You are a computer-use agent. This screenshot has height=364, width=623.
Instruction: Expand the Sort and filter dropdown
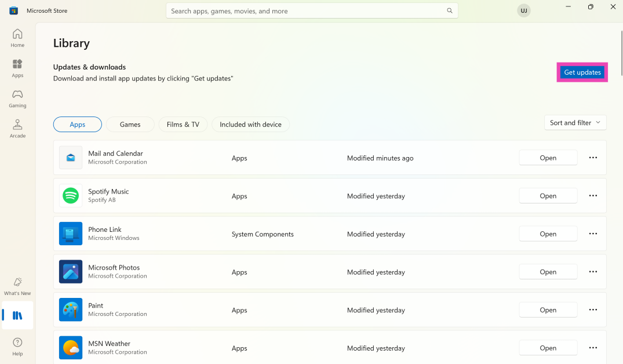point(575,123)
